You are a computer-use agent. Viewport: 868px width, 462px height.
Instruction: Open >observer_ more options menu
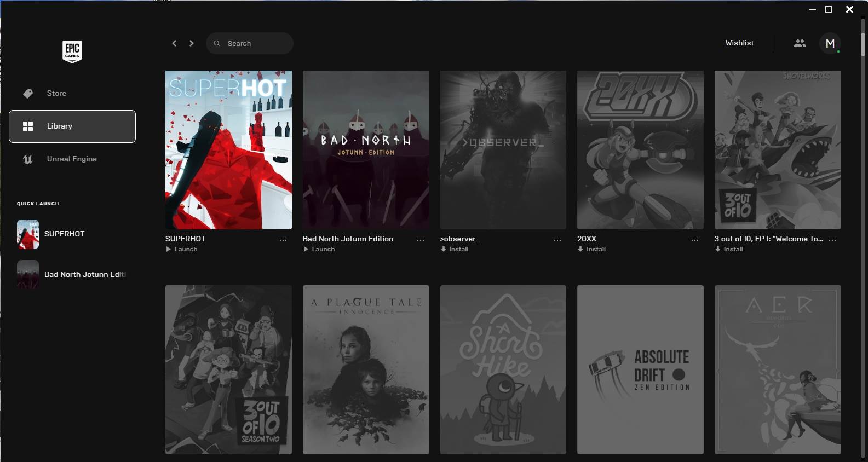557,240
